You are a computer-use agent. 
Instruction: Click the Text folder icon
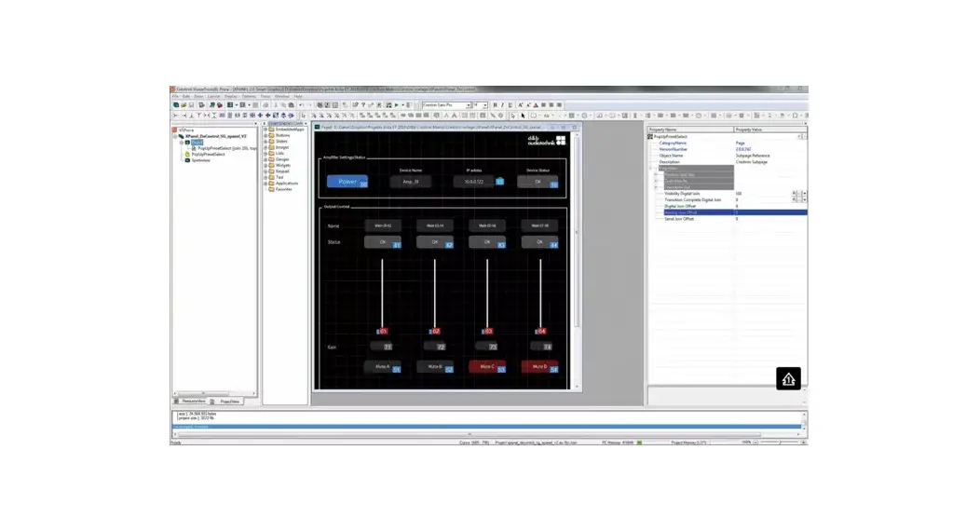[x=271, y=177]
